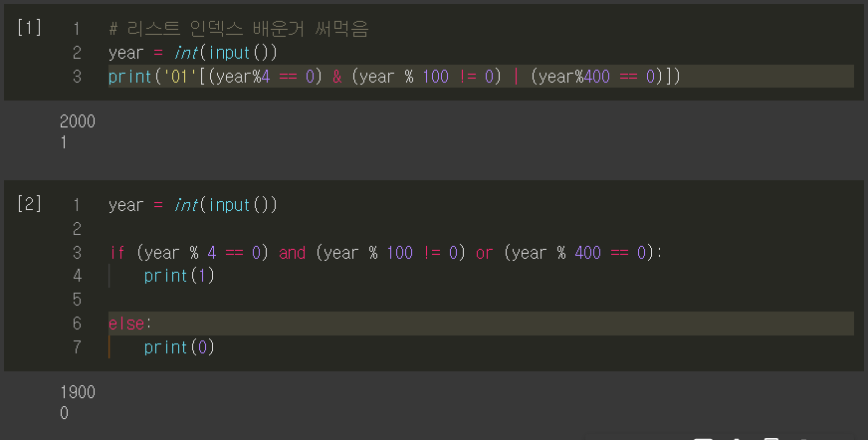Click '(year % 400 == 0)' in the if statement
Screen dimensions: 868x440
click(578, 253)
